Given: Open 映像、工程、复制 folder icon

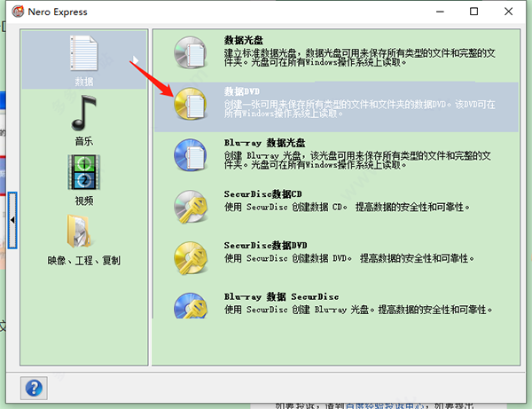Looking at the screenshot, I should 81,231.
